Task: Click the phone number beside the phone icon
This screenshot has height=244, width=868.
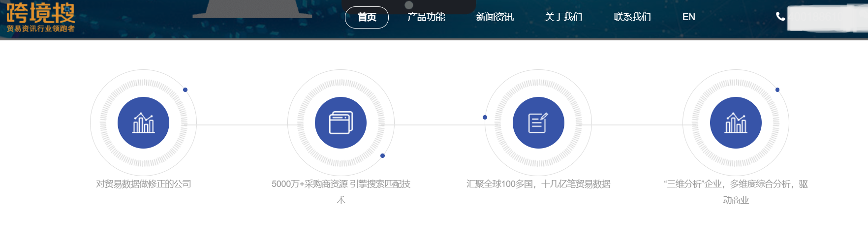Action: [827, 18]
